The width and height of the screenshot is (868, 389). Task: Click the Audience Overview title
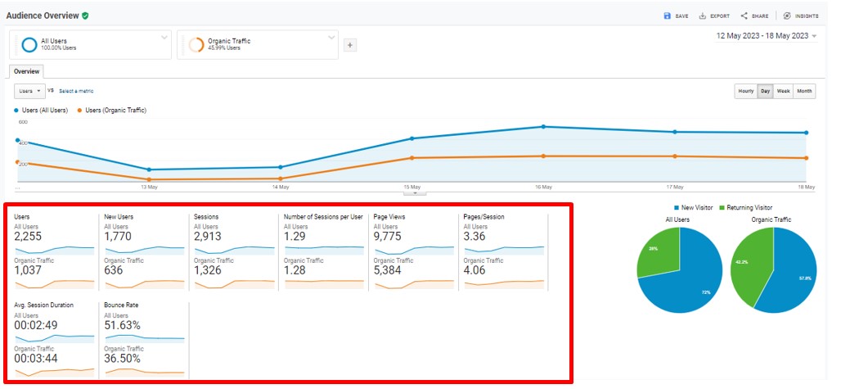[43, 16]
